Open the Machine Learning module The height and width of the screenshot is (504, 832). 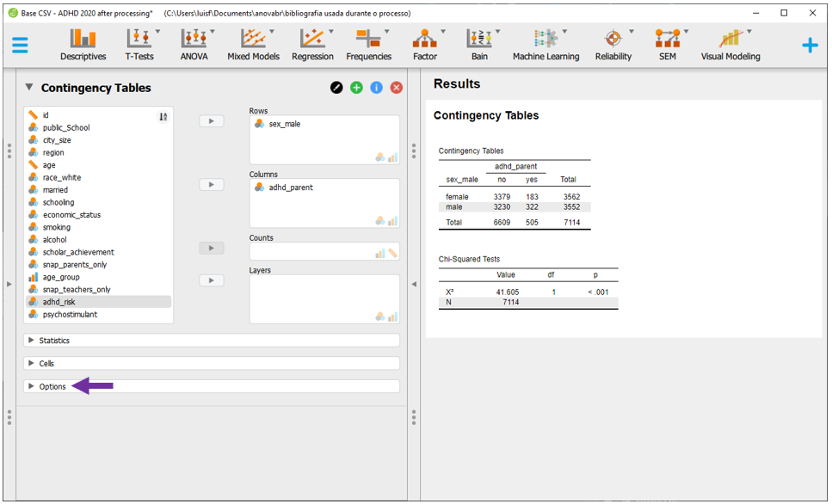click(545, 45)
